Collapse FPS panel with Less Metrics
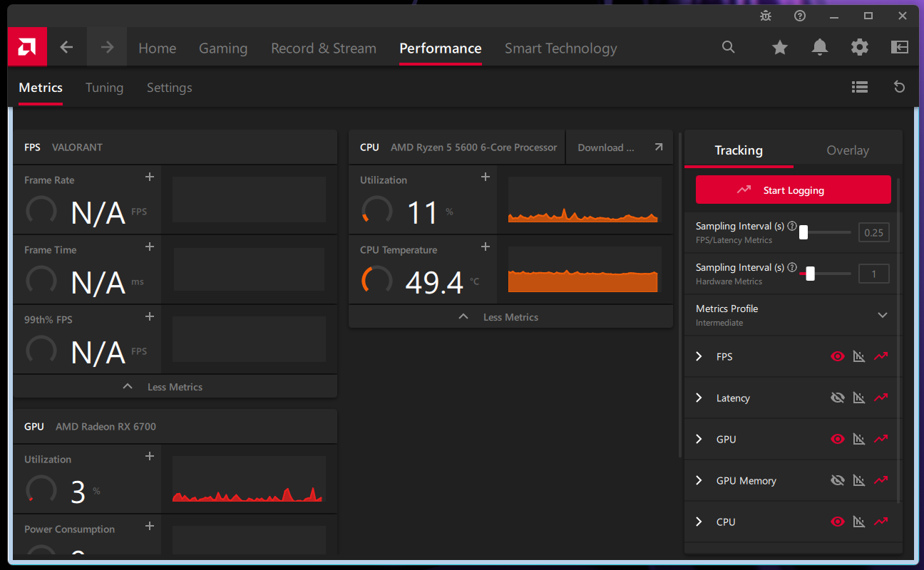Screen dimensions: 924x570 [x=175, y=386]
